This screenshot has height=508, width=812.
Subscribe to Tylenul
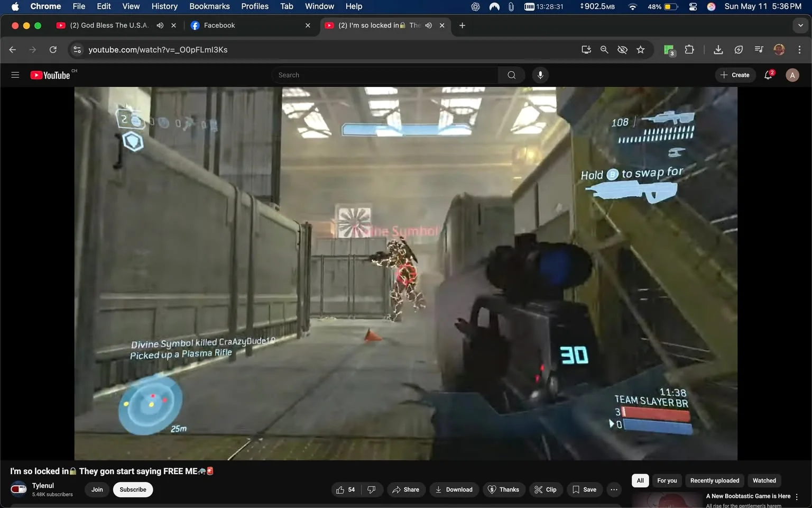133,489
